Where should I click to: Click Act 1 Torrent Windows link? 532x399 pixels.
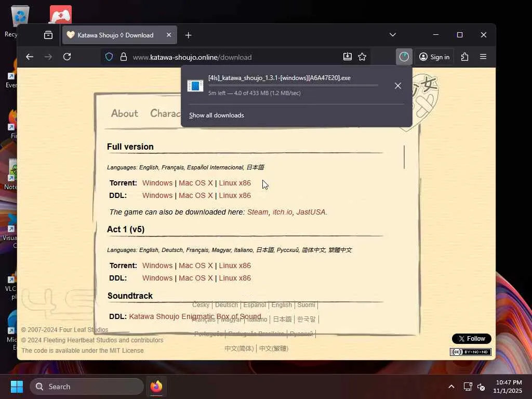pyautogui.click(x=157, y=265)
